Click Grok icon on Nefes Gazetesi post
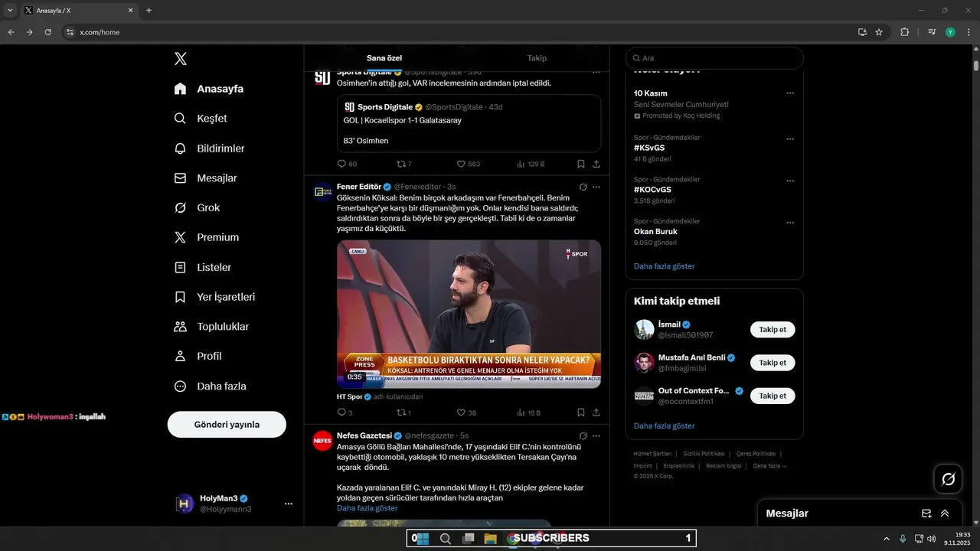 [583, 435]
